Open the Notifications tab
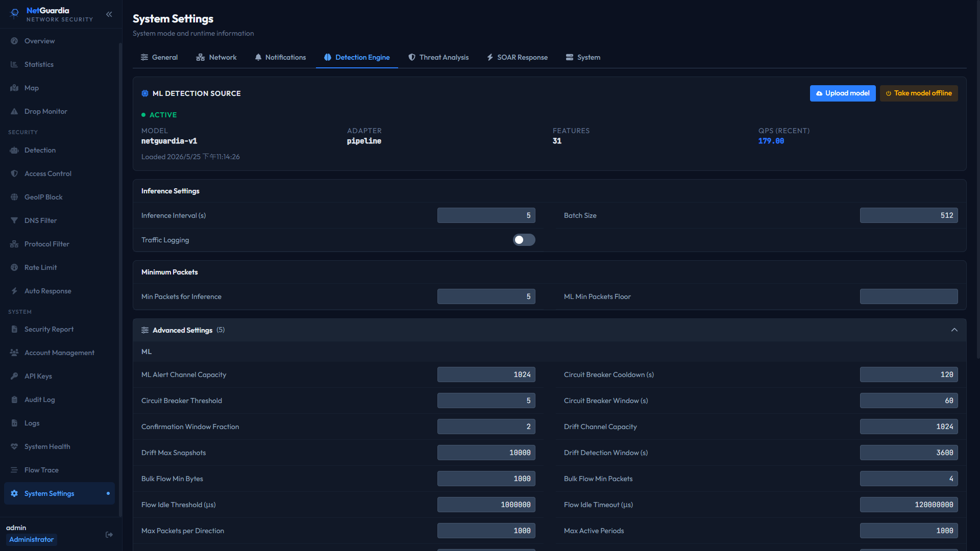This screenshot has height=551, width=980. [x=280, y=57]
